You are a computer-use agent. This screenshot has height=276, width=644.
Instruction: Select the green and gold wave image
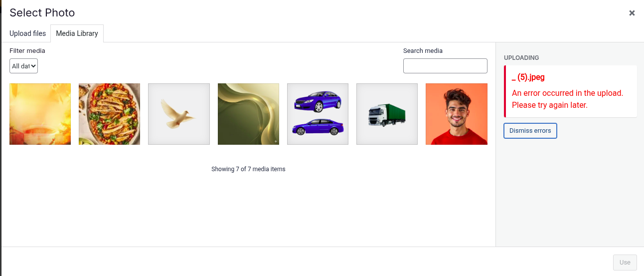tap(248, 114)
